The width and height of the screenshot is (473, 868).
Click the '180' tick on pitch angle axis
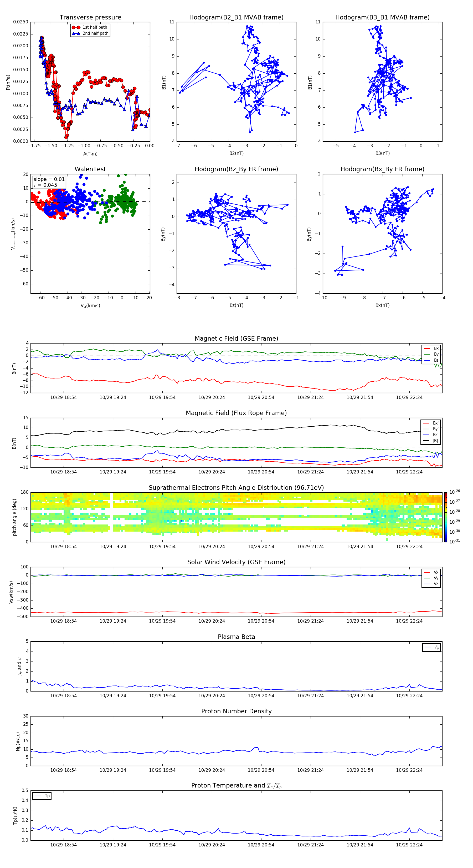pos(25,492)
